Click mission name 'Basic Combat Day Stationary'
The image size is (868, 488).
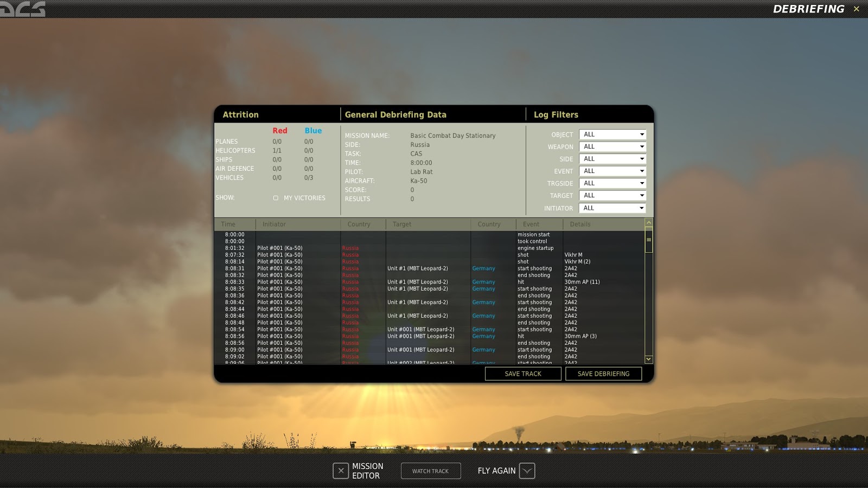453,136
